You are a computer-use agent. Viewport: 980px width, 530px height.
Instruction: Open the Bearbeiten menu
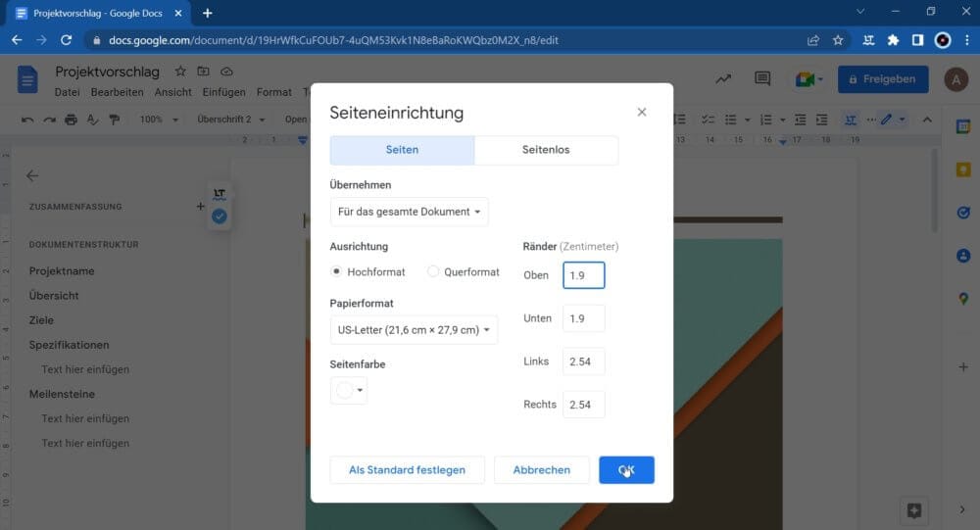(x=117, y=92)
